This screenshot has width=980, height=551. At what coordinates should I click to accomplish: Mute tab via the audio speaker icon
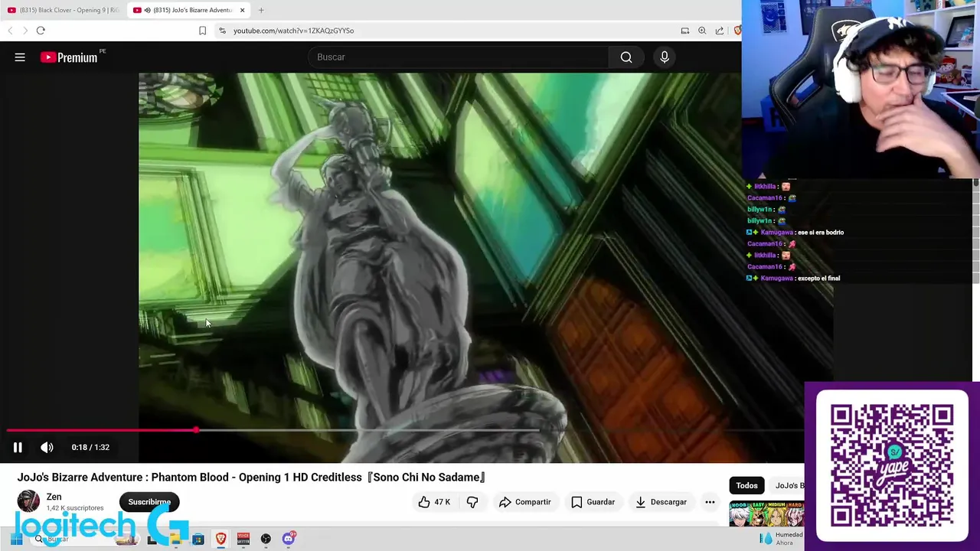(147, 10)
